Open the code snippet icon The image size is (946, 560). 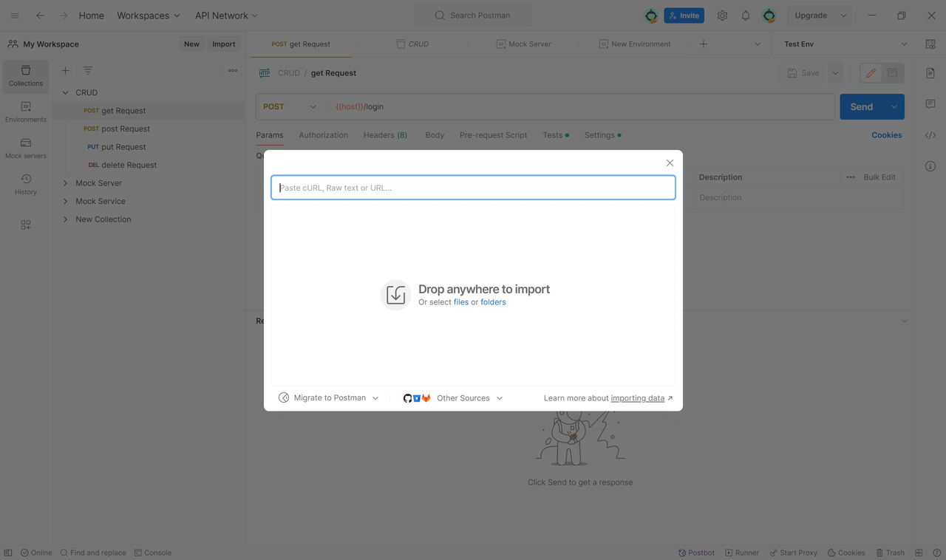[930, 135]
